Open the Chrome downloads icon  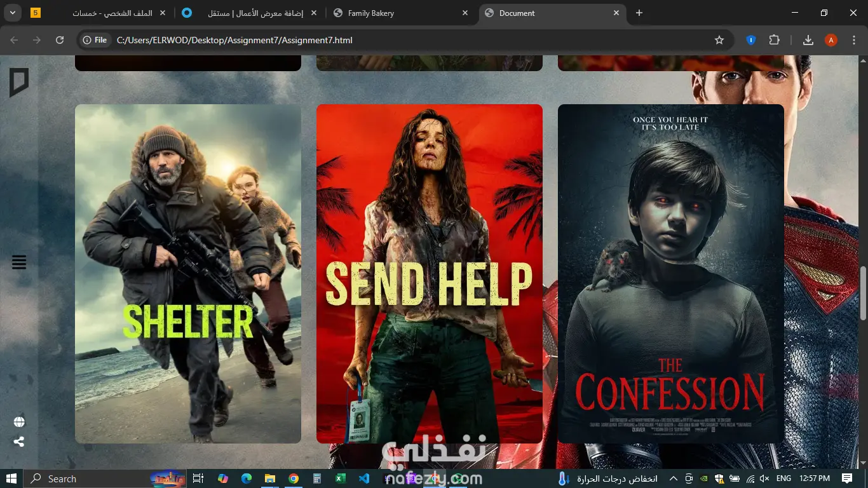click(x=808, y=40)
